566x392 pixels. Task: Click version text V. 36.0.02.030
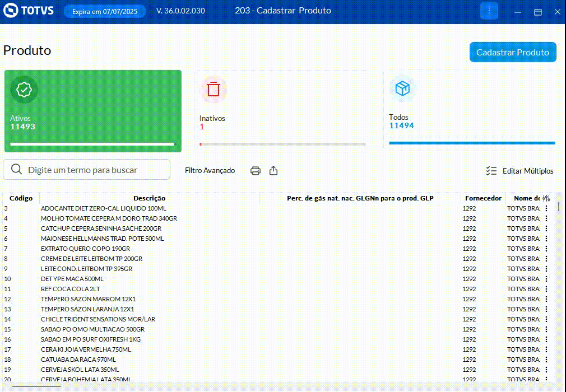[180, 11]
